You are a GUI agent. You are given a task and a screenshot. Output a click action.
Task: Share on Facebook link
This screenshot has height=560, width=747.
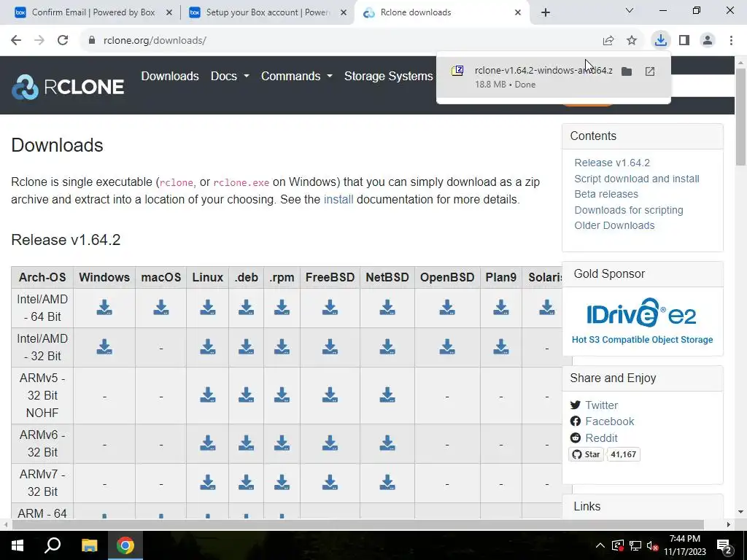coord(609,421)
